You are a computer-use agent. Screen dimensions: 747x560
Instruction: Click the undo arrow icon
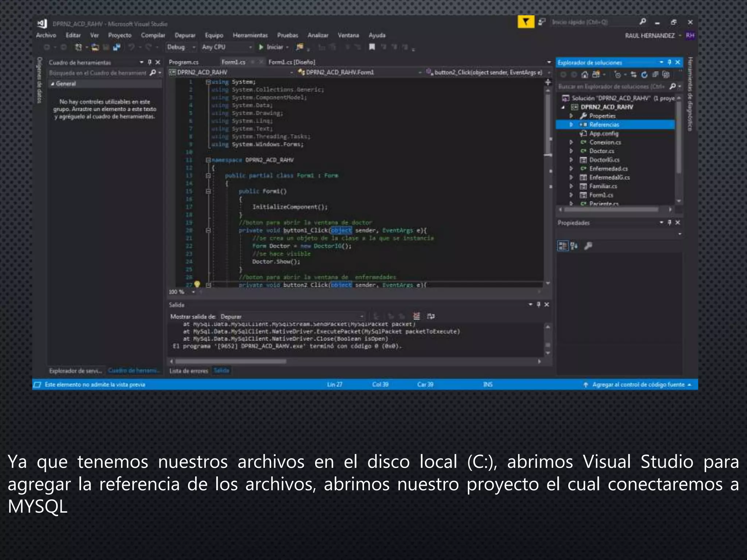pyautogui.click(x=131, y=47)
